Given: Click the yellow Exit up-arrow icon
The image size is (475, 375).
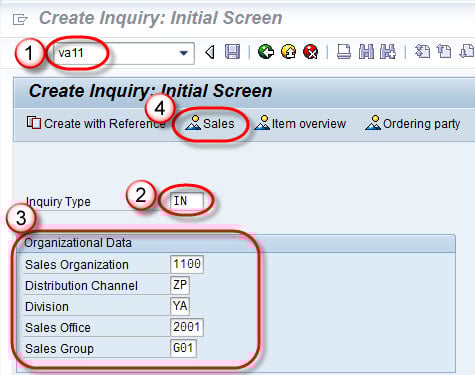Looking at the screenshot, I should [x=289, y=52].
